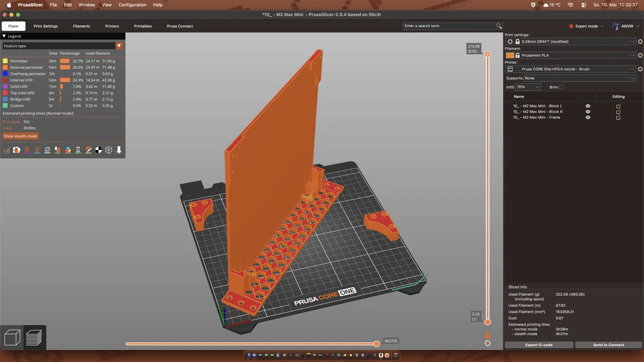Toggle shells visibility cube icon
The image size is (644, 362).
click(109, 150)
